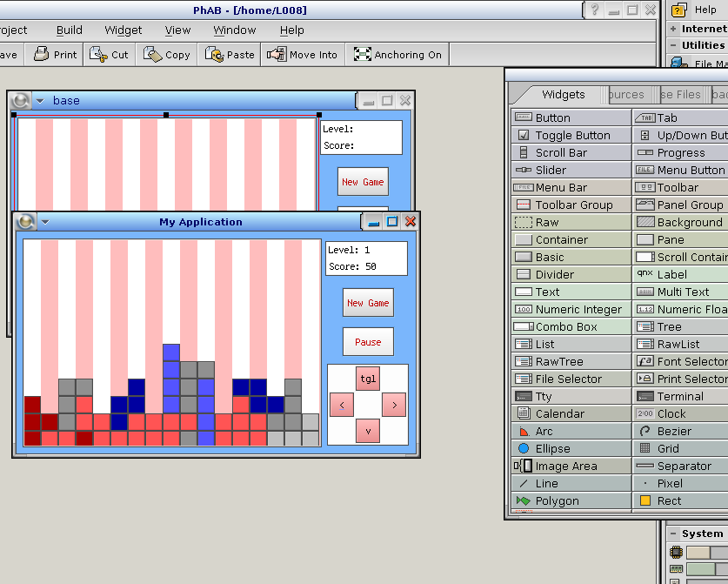Open the Widget menu
The width and height of the screenshot is (728, 584).
coord(123,30)
